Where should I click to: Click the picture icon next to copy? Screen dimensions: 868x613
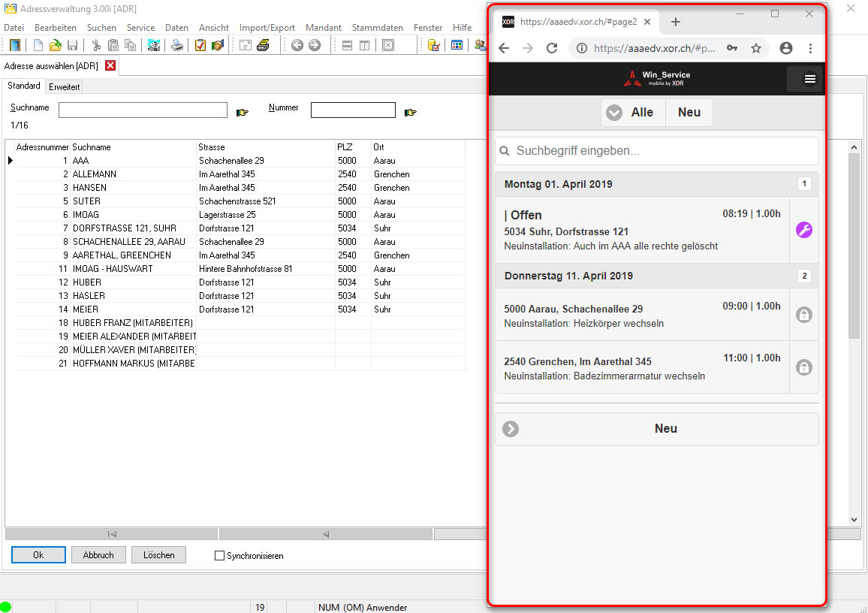coord(154,45)
